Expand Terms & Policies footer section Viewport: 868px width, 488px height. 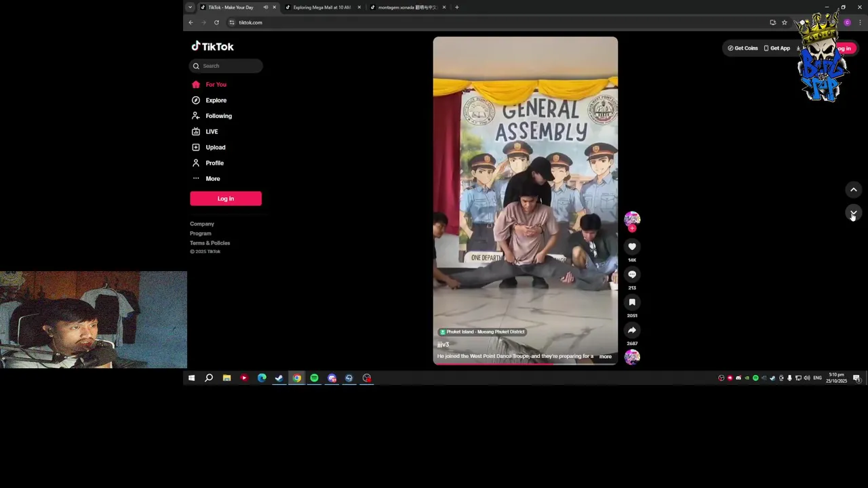pos(210,243)
